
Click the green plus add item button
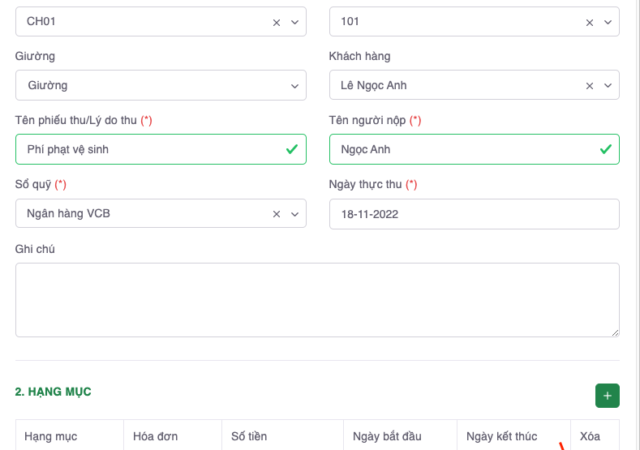coord(607,396)
